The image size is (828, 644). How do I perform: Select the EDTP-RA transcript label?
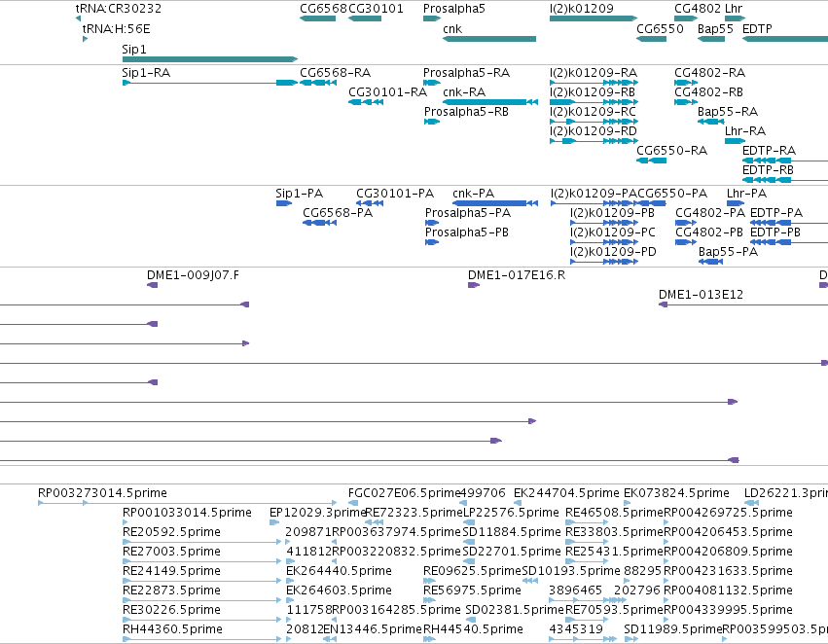769,151
